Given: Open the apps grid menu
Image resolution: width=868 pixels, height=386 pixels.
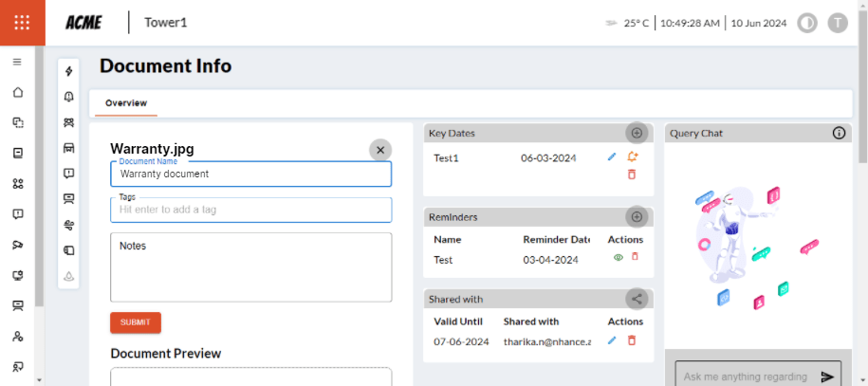Looking at the screenshot, I should [22, 23].
